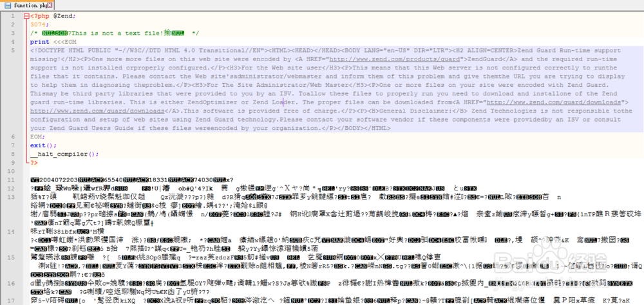Click the '2004072203' number on line 11
644x305 pixels.
(57, 180)
